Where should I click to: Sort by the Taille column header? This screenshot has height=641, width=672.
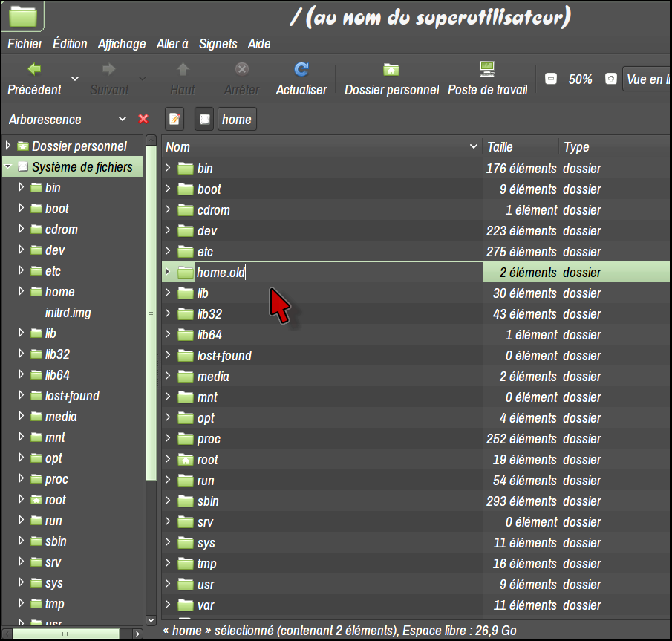(x=519, y=147)
